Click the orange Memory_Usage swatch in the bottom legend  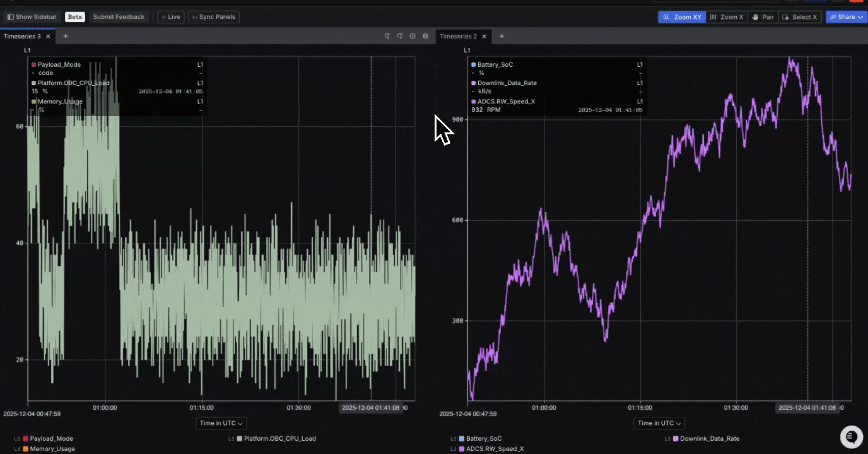pos(25,449)
